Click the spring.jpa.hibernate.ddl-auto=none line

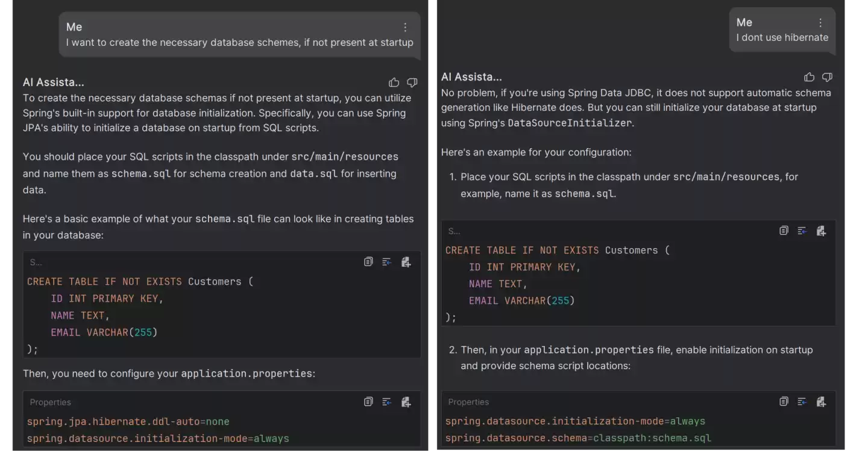[128, 421]
